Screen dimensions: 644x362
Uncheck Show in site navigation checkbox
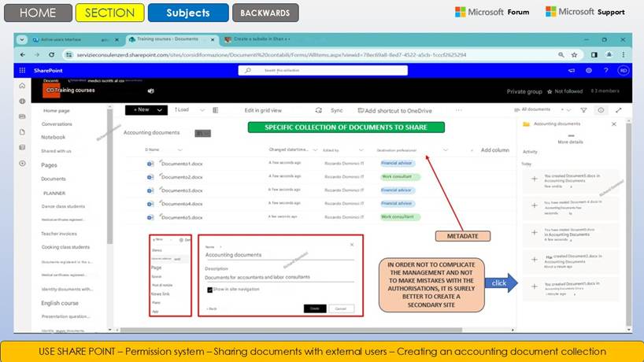[x=209, y=290]
